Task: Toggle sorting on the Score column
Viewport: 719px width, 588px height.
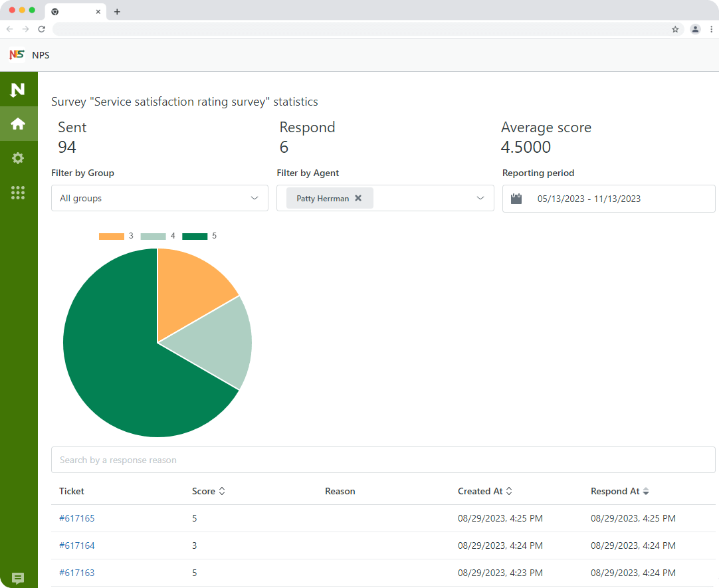Action: tap(223, 491)
